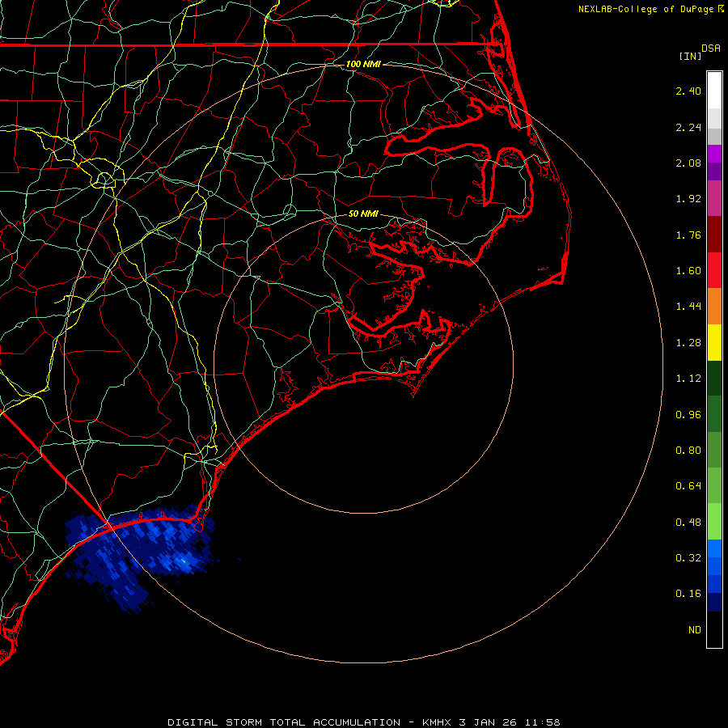Pick the orange legend swatch

click(714, 307)
